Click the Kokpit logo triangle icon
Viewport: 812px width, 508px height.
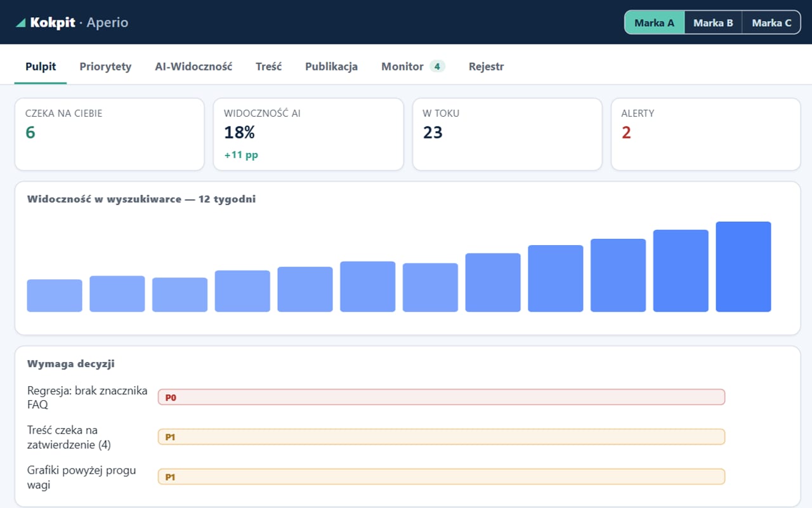coord(20,23)
